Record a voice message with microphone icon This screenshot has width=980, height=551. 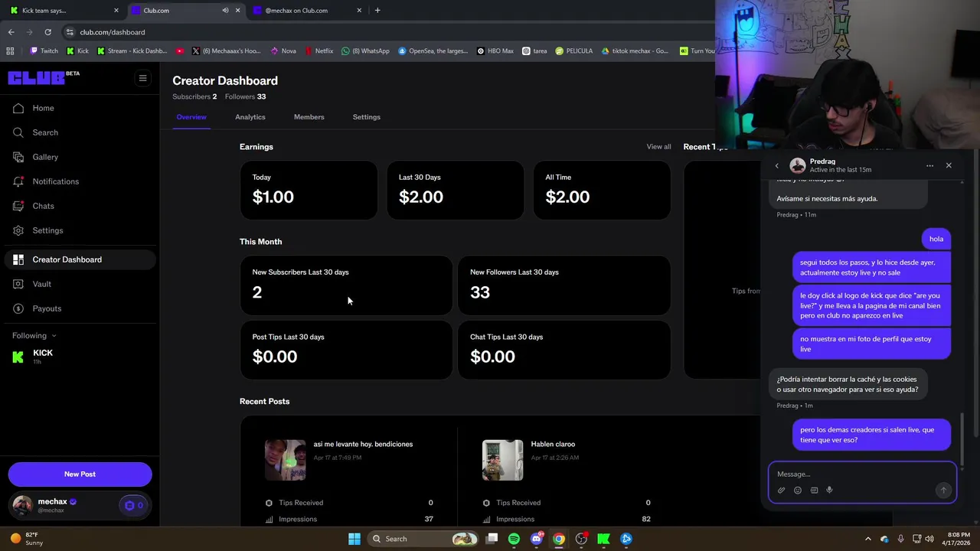(x=829, y=491)
